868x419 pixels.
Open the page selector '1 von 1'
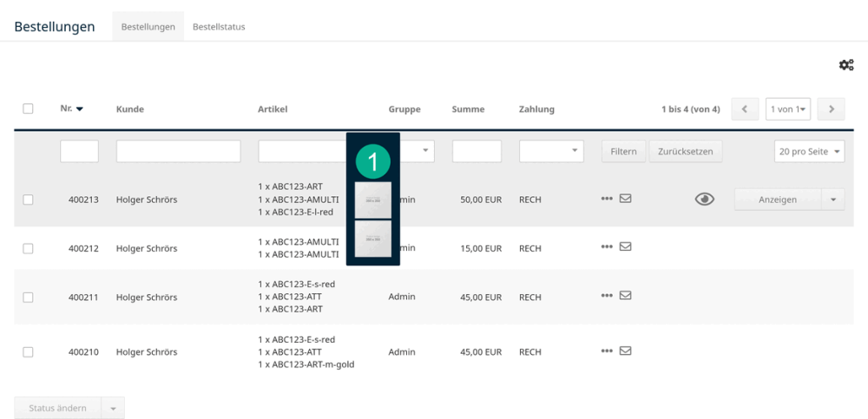[788, 109]
